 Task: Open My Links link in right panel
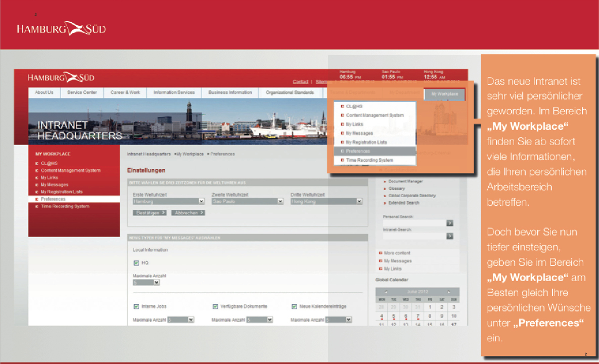(393, 269)
